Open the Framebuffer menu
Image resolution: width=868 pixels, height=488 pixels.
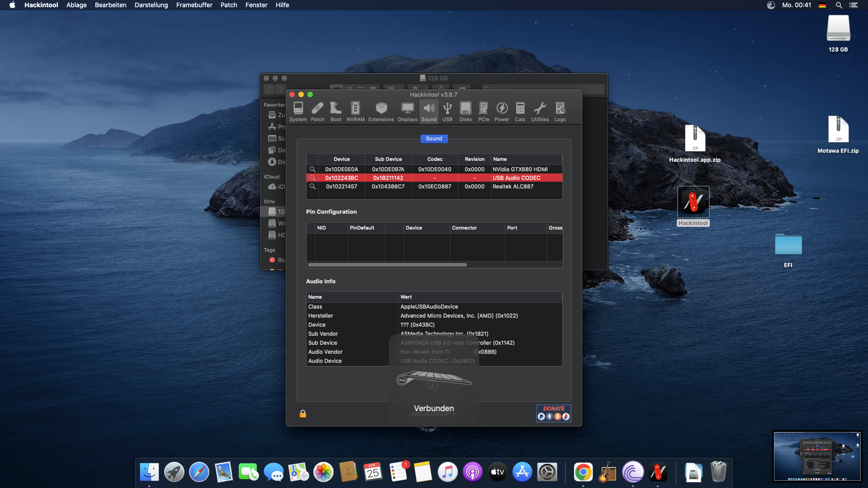pyautogui.click(x=194, y=5)
